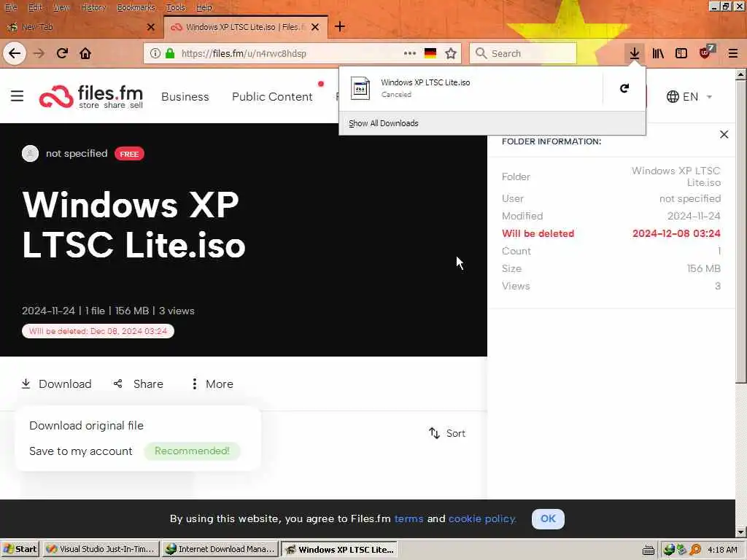Viewport: 747px width, 560px height.
Task: Open the View menu
Action: 61,7
